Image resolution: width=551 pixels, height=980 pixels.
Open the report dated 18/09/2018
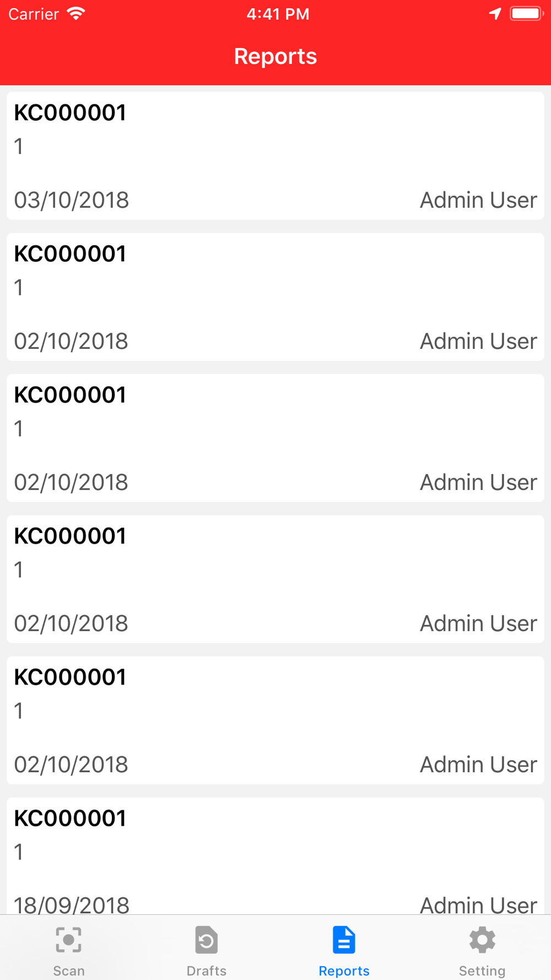(x=275, y=856)
